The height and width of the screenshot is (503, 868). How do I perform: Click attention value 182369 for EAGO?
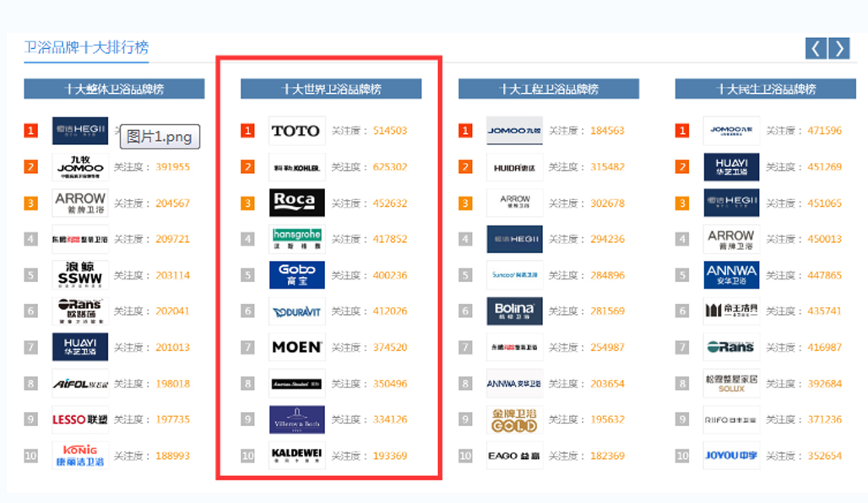[607, 456]
